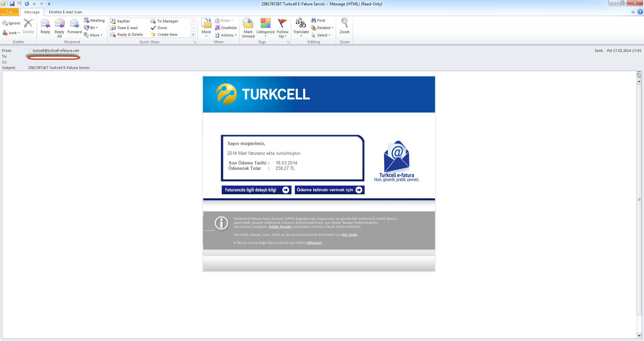Click Faturanızla ilgili detaylı bilgi button
644x341 pixels.
pyautogui.click(x=256, y=190)
